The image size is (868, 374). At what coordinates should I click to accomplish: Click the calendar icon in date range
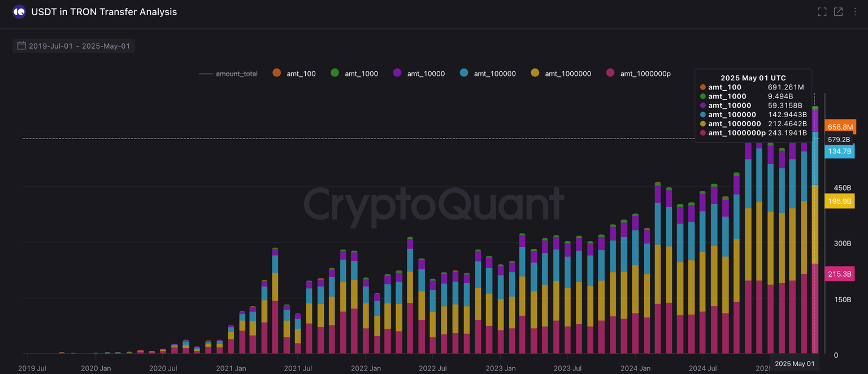click(x=21, y=46)
